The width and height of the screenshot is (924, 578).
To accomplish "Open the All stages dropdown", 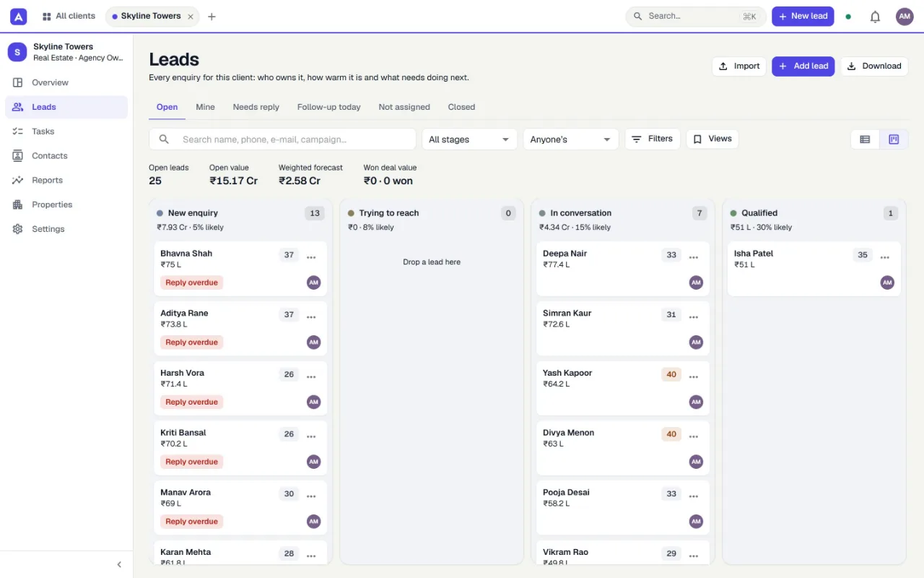I will (469, 139).
